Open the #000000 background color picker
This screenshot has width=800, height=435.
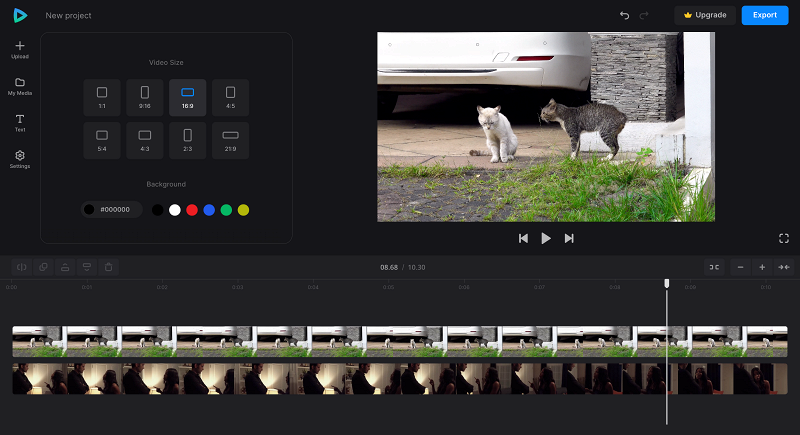(x=111, y=210)
